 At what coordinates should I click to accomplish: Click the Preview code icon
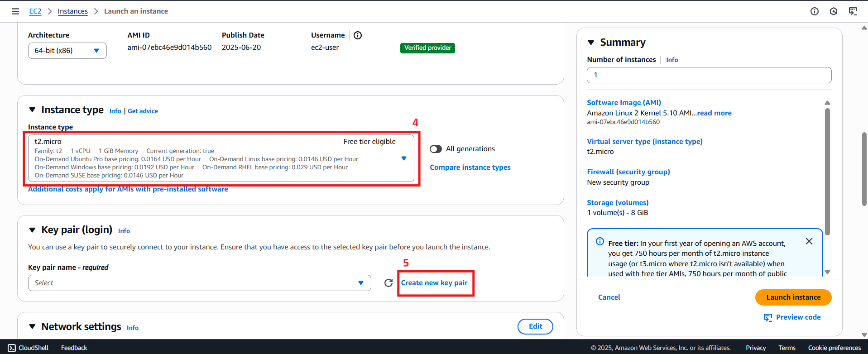(768, 317)
